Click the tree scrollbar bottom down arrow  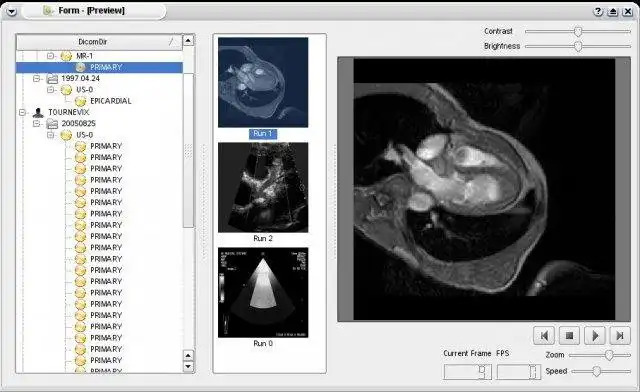(188, 366)
